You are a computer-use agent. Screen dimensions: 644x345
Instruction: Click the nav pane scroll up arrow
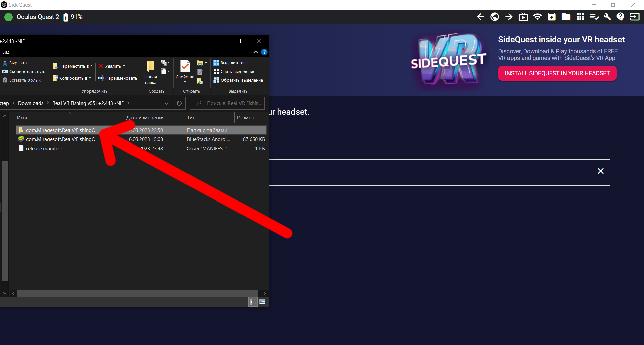click(5, 116)
